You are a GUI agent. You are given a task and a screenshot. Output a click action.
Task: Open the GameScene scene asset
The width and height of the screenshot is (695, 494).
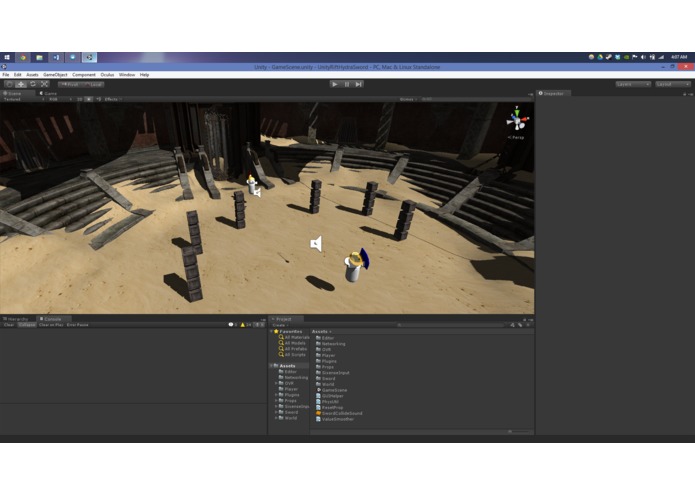tap(332, 390)
